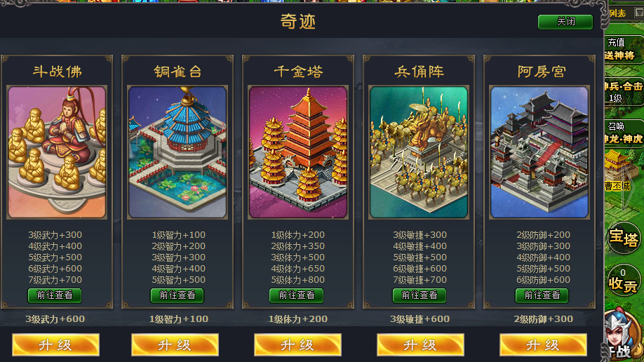Click the 铜雀台 wonder artwork

(x=177, y=152)
